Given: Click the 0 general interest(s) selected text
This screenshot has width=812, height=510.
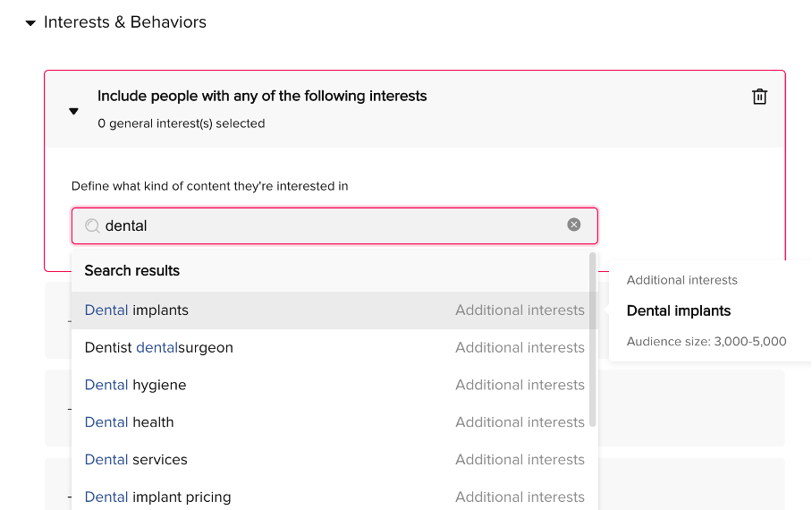Looking at the screenshot, I should tap(182, 123).
